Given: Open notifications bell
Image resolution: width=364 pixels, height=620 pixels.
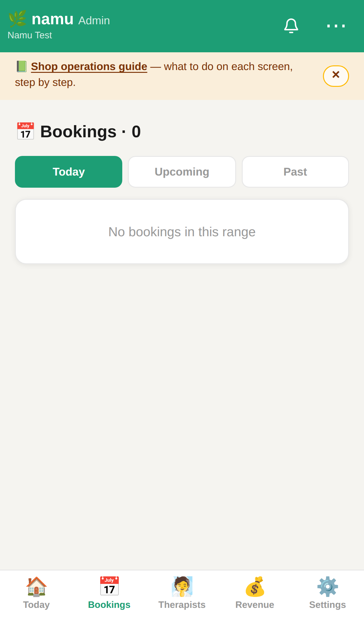Looking at the screenshot, I should click(x=291, y=26).
